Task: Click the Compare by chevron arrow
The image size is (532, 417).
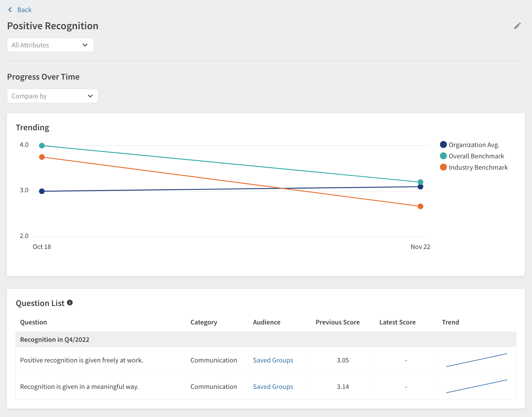Action: (90, 96)
